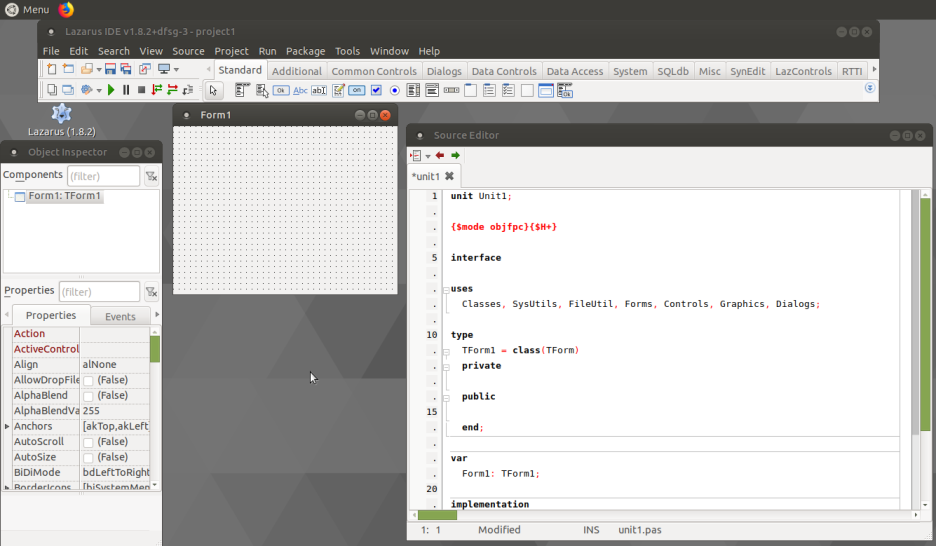Switch to the Common Controls palette tab
The width and height of the screenshot is (936, 546).
point(374,71)
